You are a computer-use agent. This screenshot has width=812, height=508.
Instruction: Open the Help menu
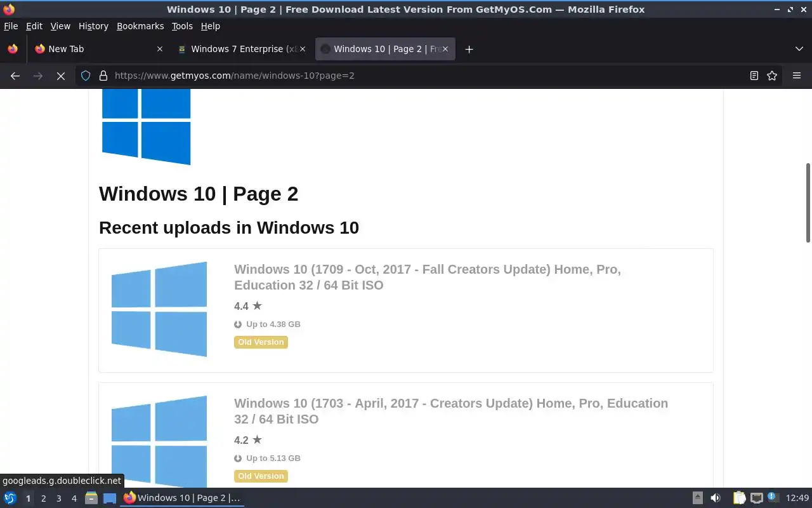click(211, 26)
